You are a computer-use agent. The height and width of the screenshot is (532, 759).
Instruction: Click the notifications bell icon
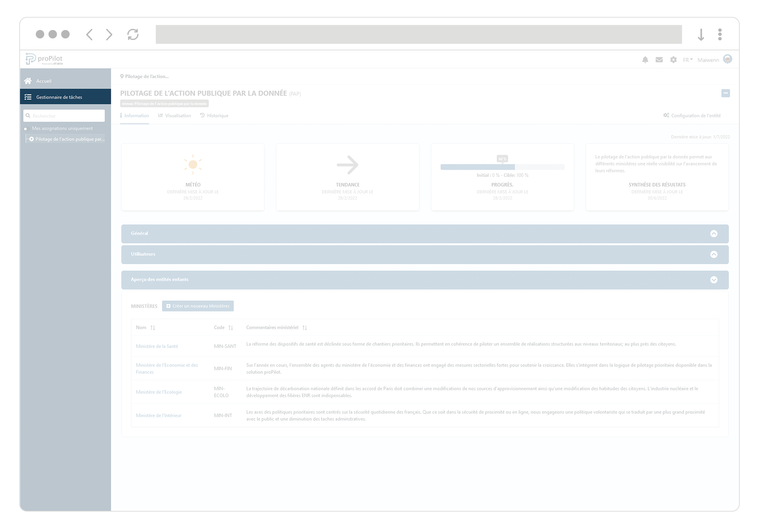coord(645,60)
